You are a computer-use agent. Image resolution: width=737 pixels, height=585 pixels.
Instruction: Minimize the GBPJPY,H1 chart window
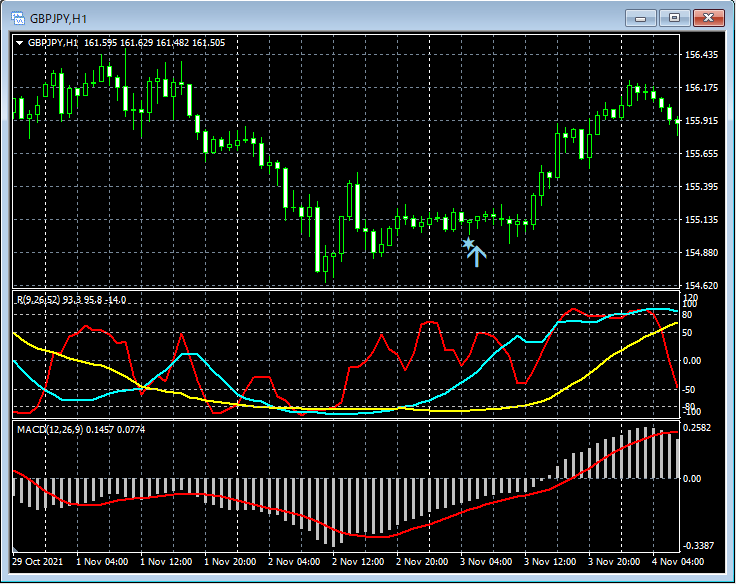click(x=640, y=17)
